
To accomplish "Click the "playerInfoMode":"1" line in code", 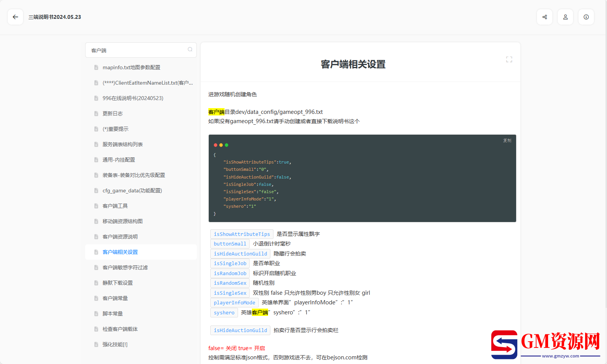I will (x=250, y=199).
